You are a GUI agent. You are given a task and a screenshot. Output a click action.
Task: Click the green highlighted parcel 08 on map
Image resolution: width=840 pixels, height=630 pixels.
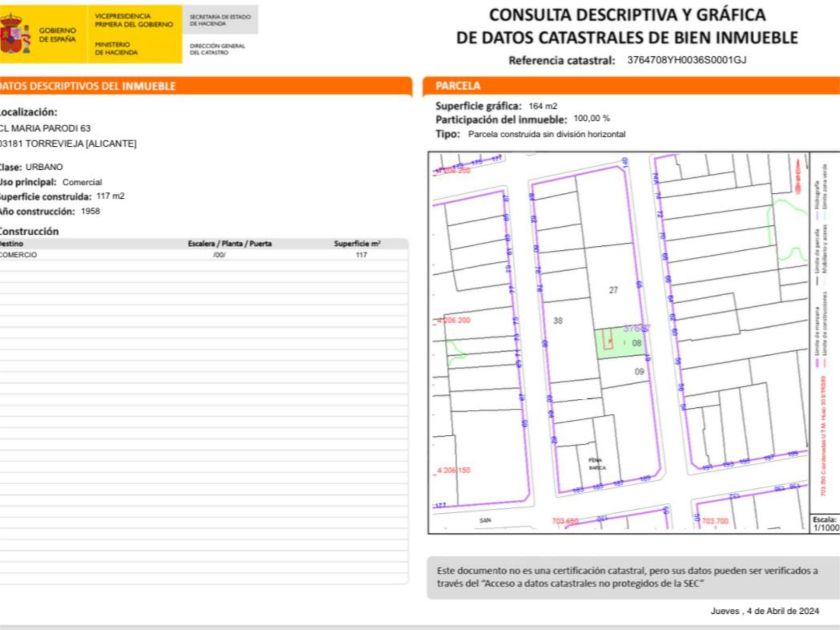(620, 343)
